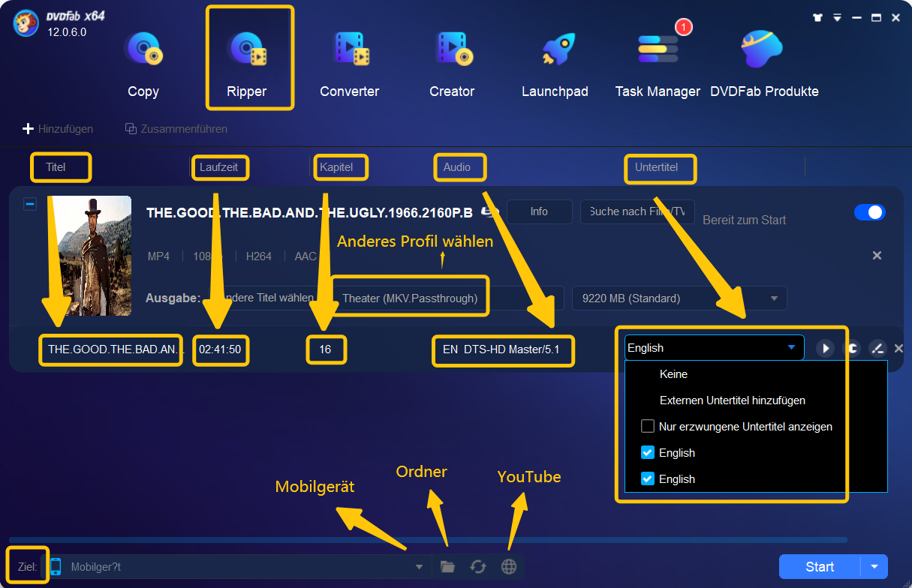This screenshot has width=912, height=588.
Task: Collapse the movie task with minus icon
Action: click(30, 204)
